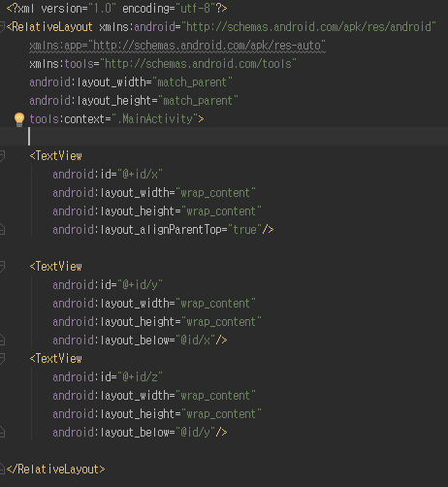Click layout_height="wrap_content" under id/z
The width and height of the screenshot is (448, 487).
157,414
